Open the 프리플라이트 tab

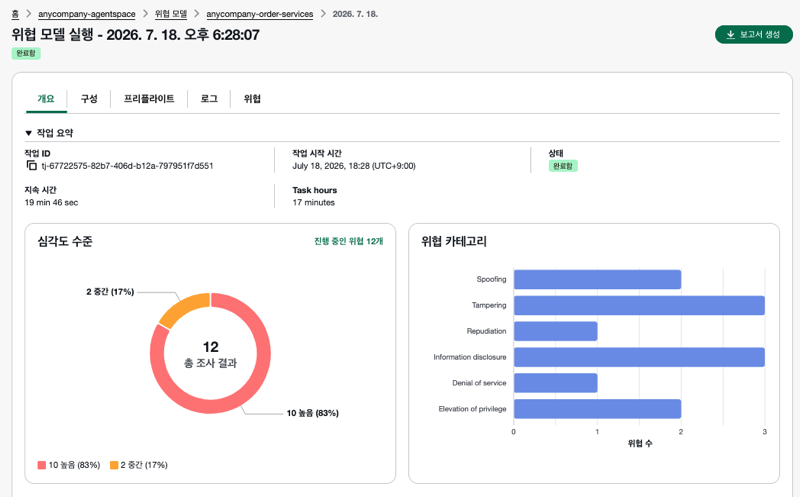[149, 99]
